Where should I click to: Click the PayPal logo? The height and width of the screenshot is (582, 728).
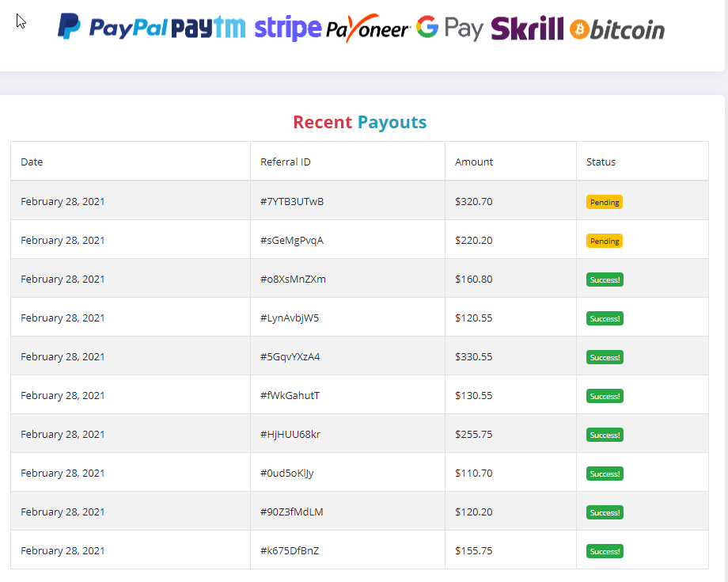[112, 28]
